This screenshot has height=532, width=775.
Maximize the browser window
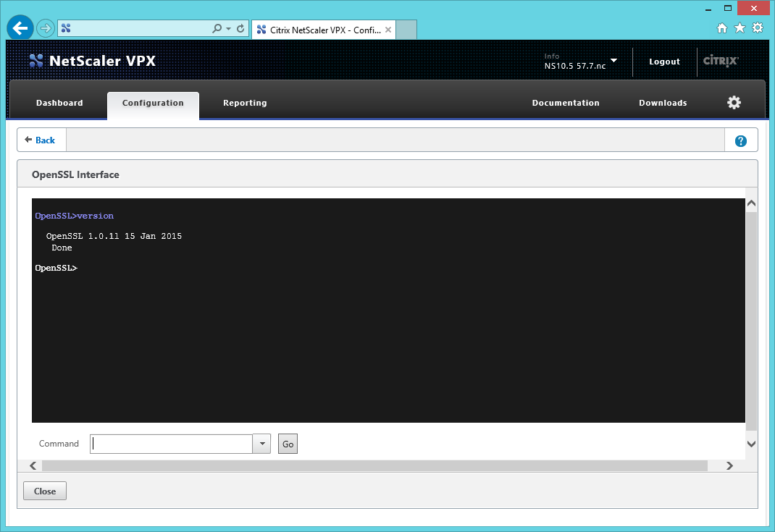click(727, 9)
